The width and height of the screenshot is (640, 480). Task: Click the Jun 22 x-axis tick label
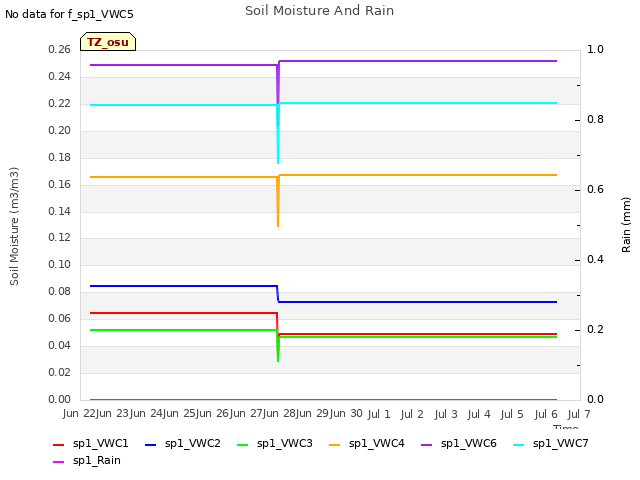pyautogui.click(x=79, y=414)
